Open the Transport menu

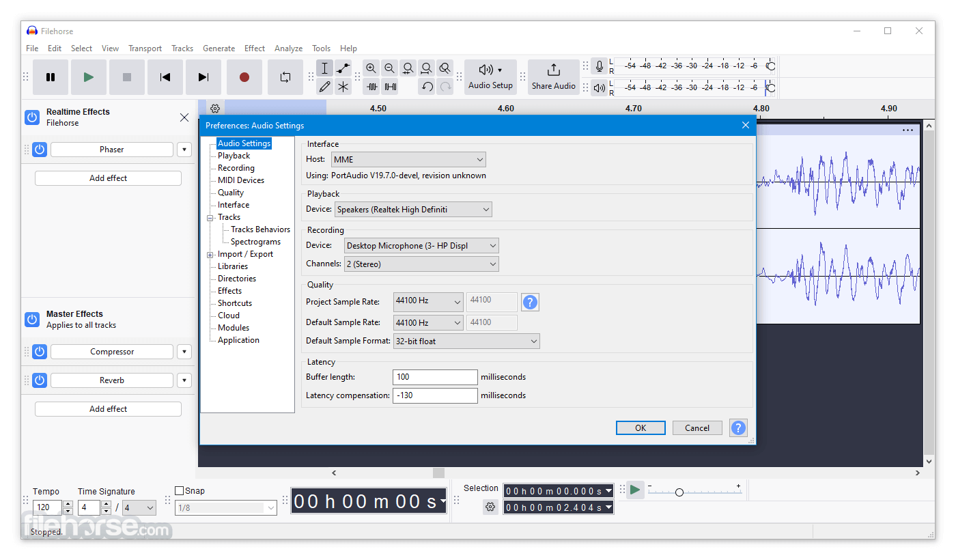click(x=145, y=48)
